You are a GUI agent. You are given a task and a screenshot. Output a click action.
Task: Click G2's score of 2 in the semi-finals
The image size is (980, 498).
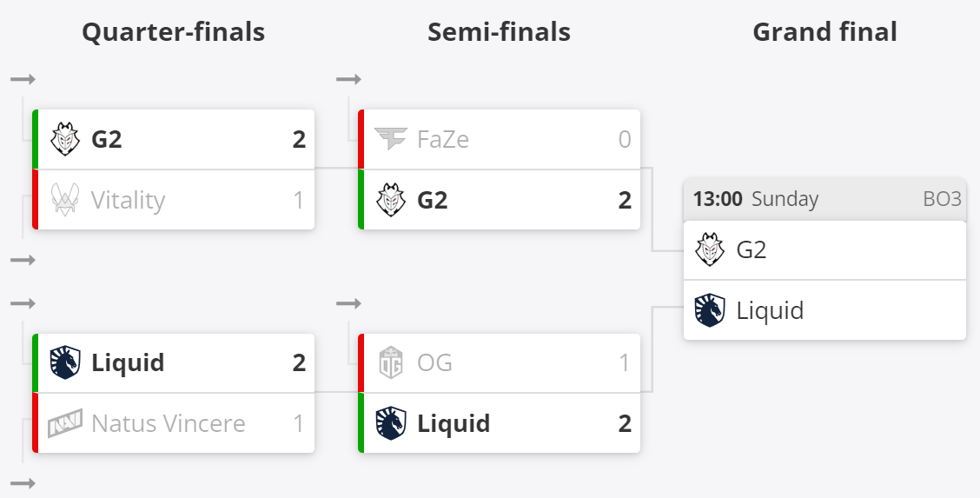point(624,200)
